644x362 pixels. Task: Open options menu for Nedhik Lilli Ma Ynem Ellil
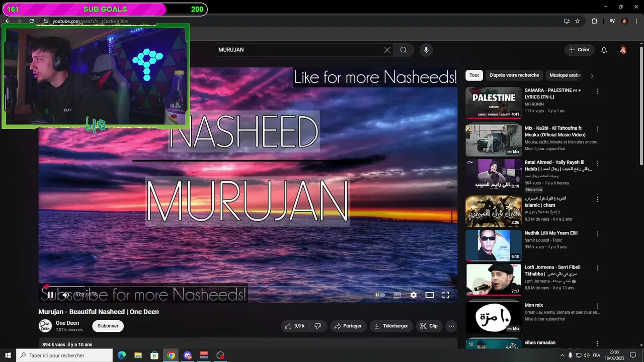pyautogui.click(x=598, y=234)
